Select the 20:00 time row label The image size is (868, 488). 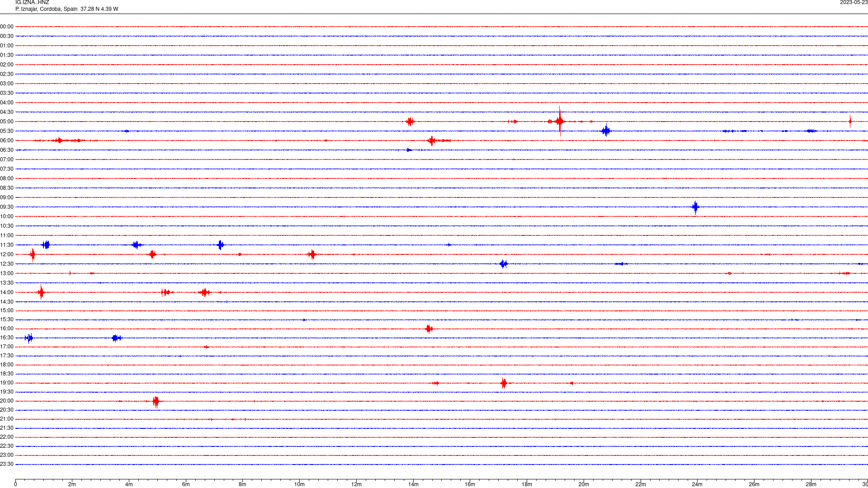click(7, 401)
